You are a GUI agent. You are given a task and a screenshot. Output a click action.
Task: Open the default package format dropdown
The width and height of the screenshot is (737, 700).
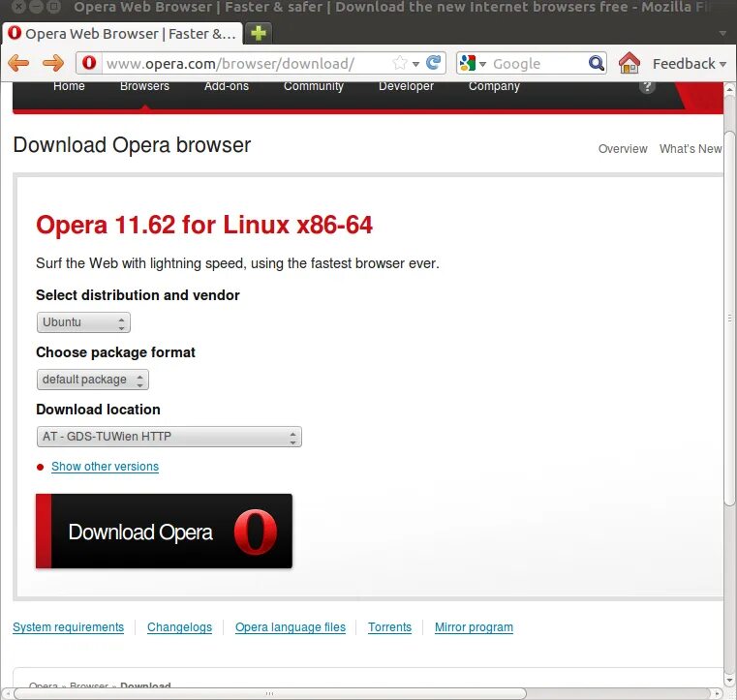[93, 380]
